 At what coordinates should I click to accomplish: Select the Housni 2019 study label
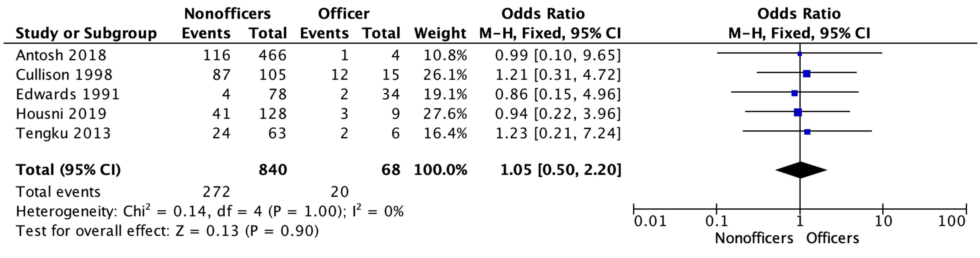61,114
